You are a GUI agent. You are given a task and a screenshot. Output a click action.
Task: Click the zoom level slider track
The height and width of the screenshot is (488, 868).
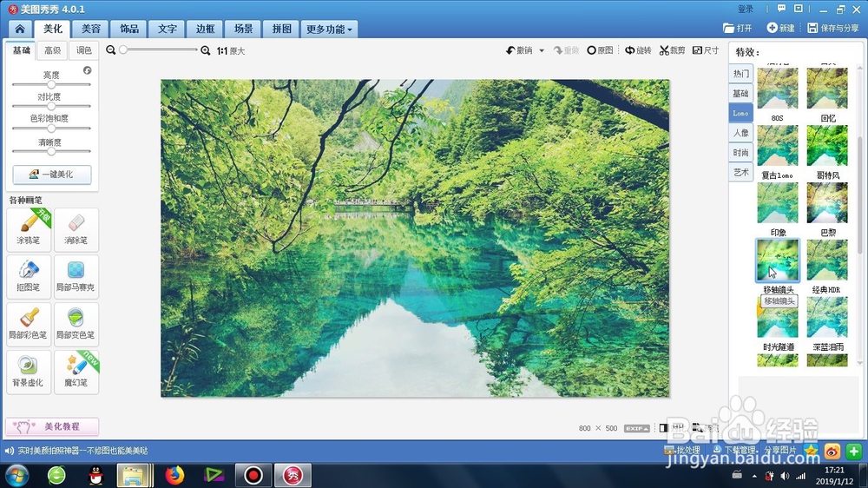pos(159,49)
